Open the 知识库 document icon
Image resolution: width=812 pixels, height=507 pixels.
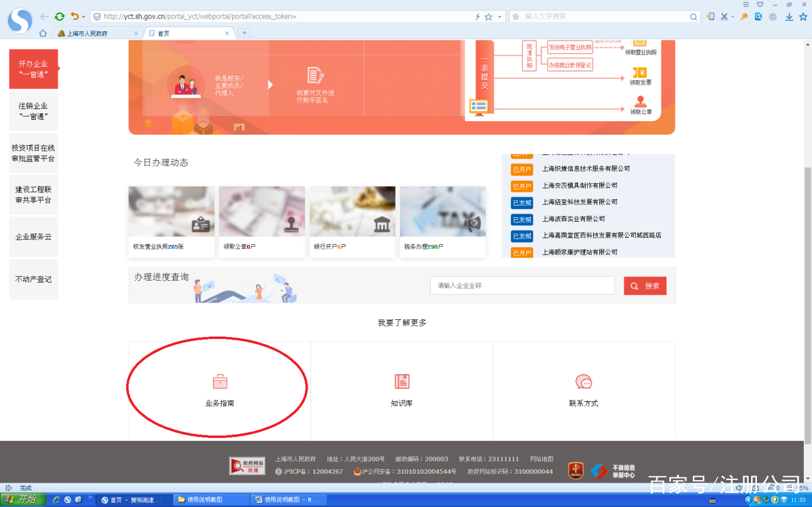click(402, 381)
